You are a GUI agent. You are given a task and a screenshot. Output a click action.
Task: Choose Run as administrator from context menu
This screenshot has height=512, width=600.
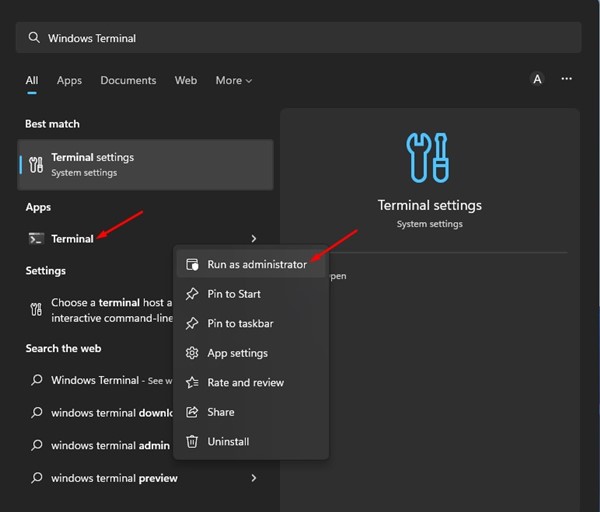[x=256, y=265]
